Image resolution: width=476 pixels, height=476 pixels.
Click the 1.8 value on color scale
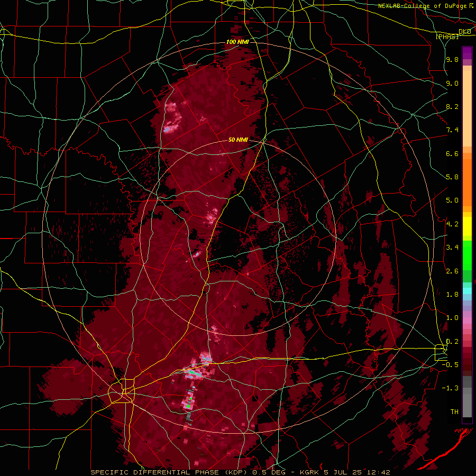coord(452,295)
